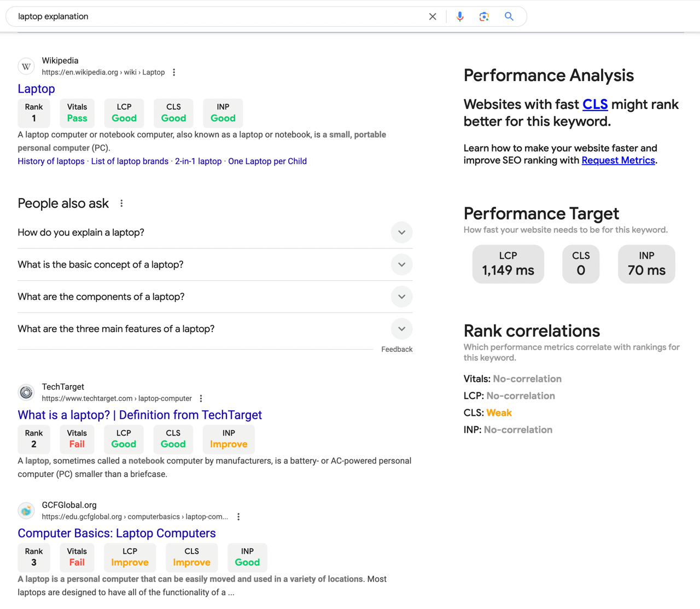Open the three-dot menu beside the GCFGlobal URL
The image size is (700, 609).
point(238,517)
